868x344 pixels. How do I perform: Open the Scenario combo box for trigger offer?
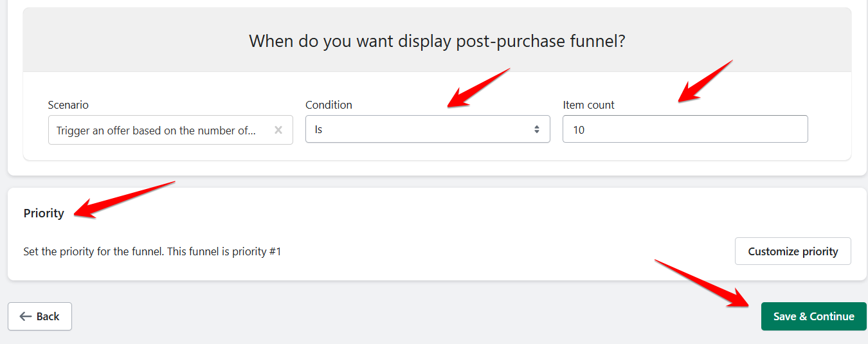[x=157, y=131]
